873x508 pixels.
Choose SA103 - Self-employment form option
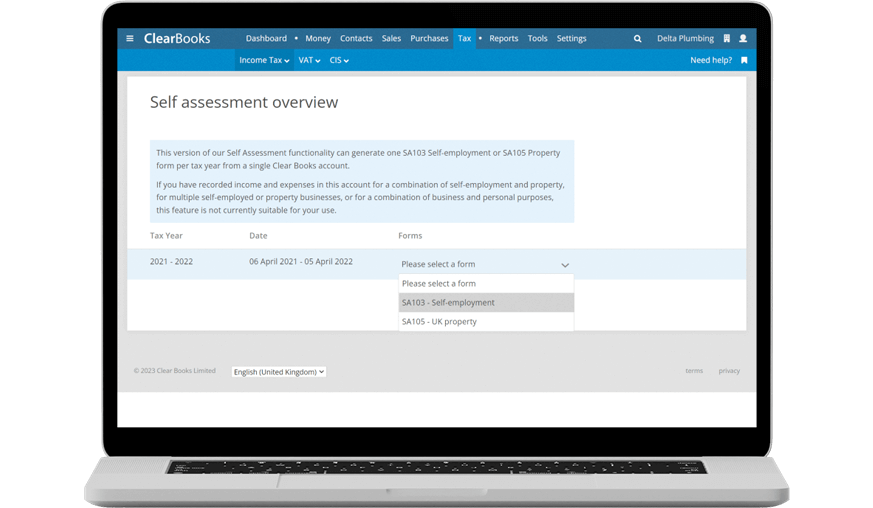pyautogui.click(x=486, y=302)
